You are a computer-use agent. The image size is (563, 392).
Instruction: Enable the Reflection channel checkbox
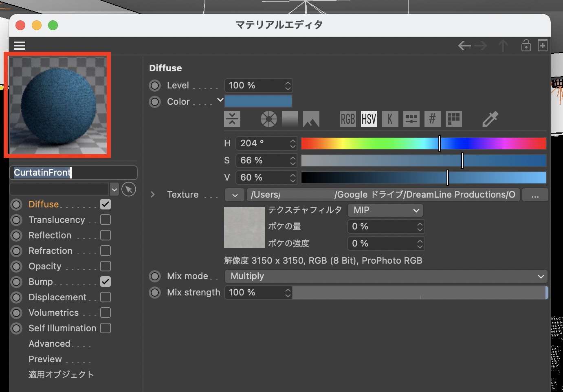click(x=106, y=235)
